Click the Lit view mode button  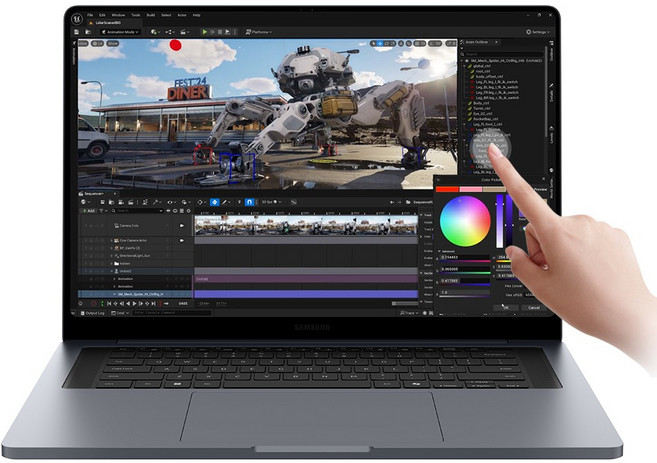point(97,43)
